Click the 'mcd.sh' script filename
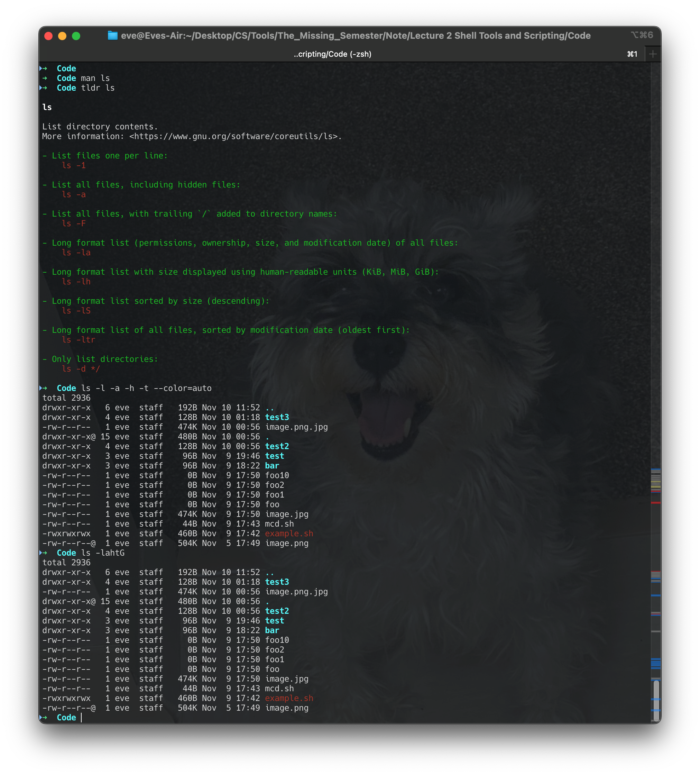This screenshot has height=775, width=700. 279,523
